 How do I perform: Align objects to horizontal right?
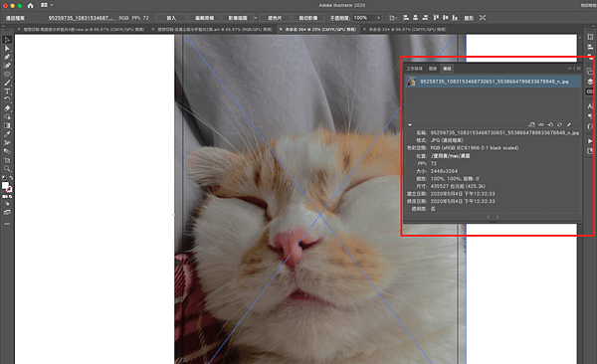tap(425, 18)
